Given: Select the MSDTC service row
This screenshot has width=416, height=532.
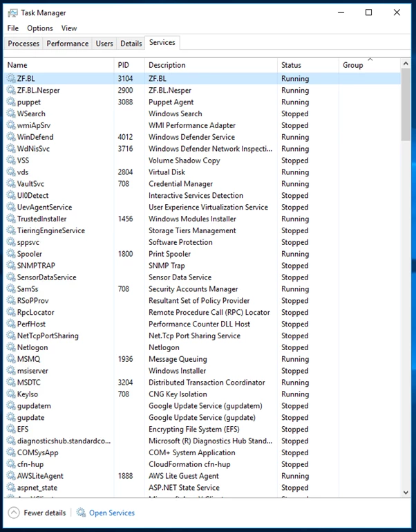Looking at the screenshot, I should 202,383.
